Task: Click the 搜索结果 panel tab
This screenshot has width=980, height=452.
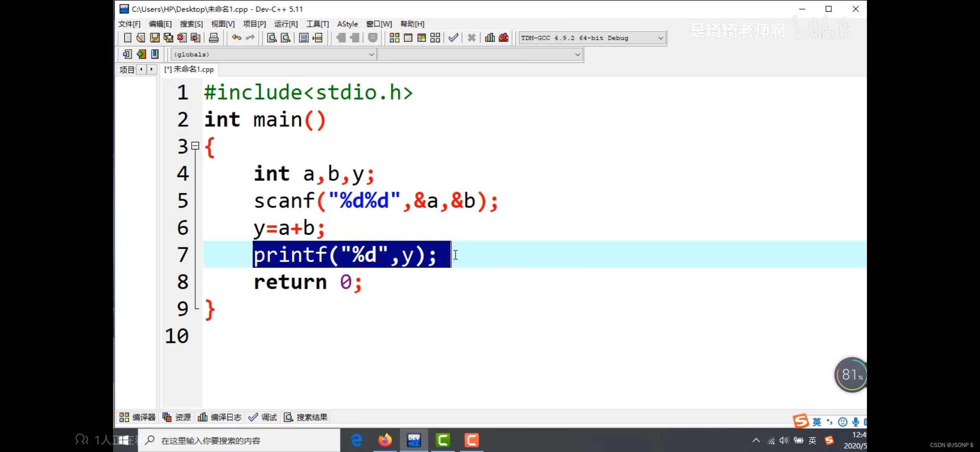Action: click(306, 417)
